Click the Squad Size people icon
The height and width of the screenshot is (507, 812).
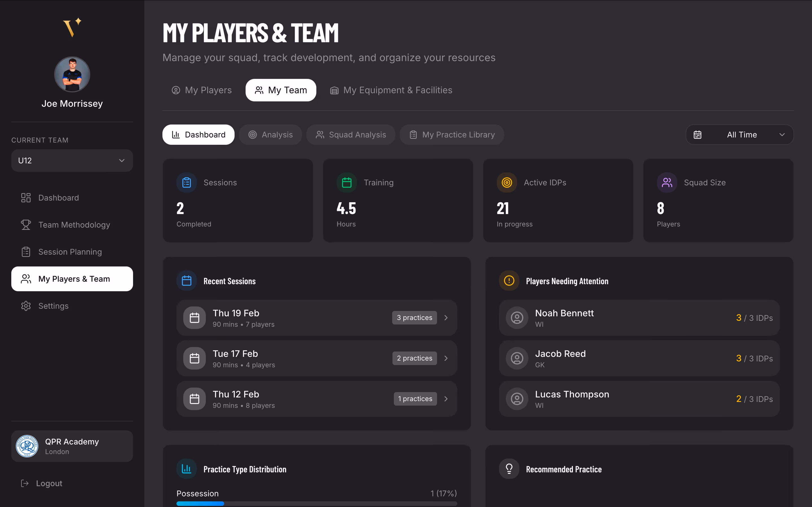click(667, 183)
